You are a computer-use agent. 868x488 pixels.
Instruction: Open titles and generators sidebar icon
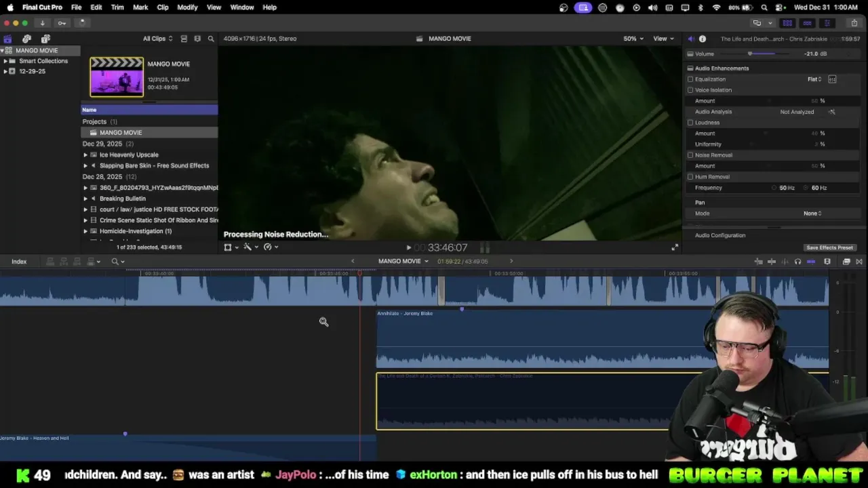pos(45,39)
